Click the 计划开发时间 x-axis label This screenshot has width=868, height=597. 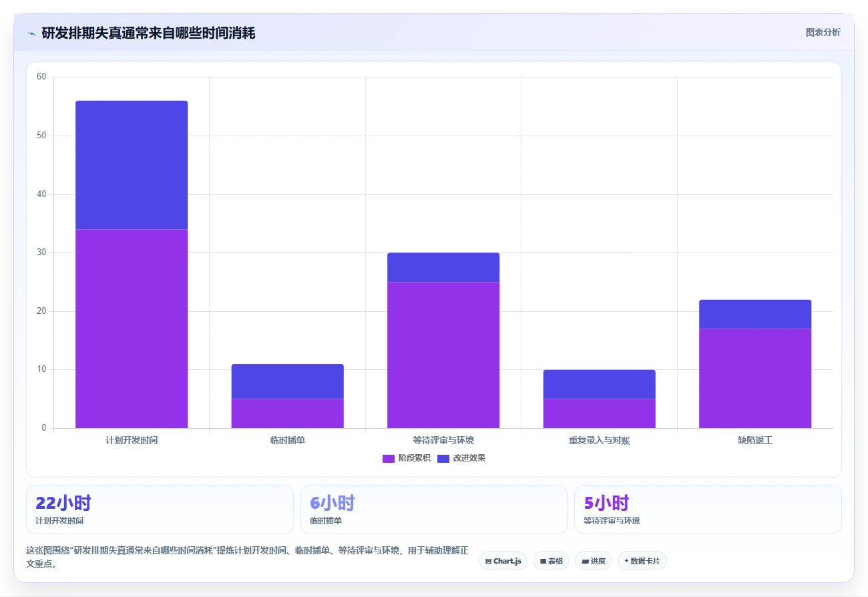(x=132, y=441)
